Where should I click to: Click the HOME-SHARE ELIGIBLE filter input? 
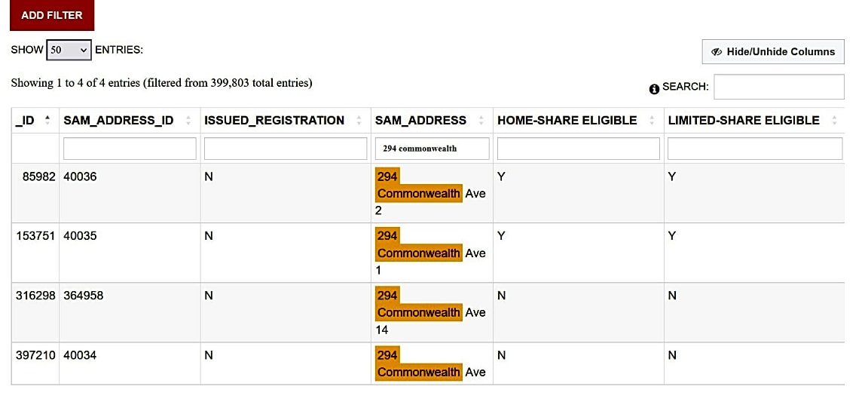(578, 149)
